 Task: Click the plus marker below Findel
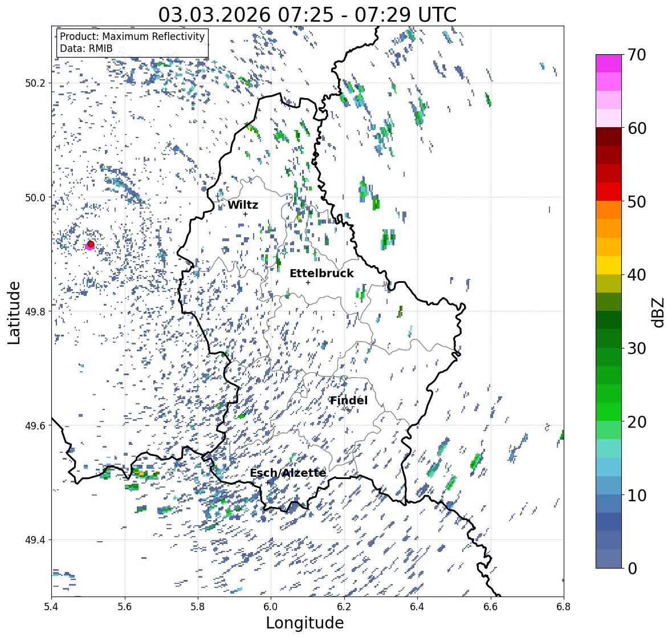(x=348, y=410)
